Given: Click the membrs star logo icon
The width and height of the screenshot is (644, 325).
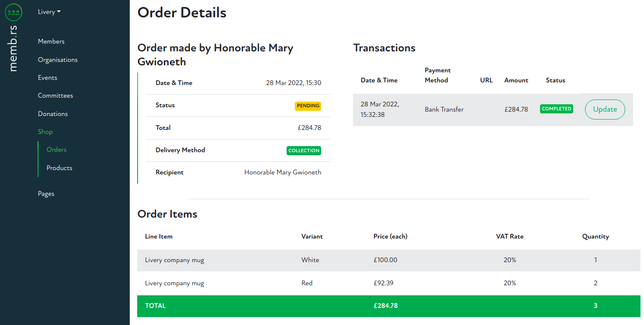Looking at the screenshot, I should pos(14,12).
